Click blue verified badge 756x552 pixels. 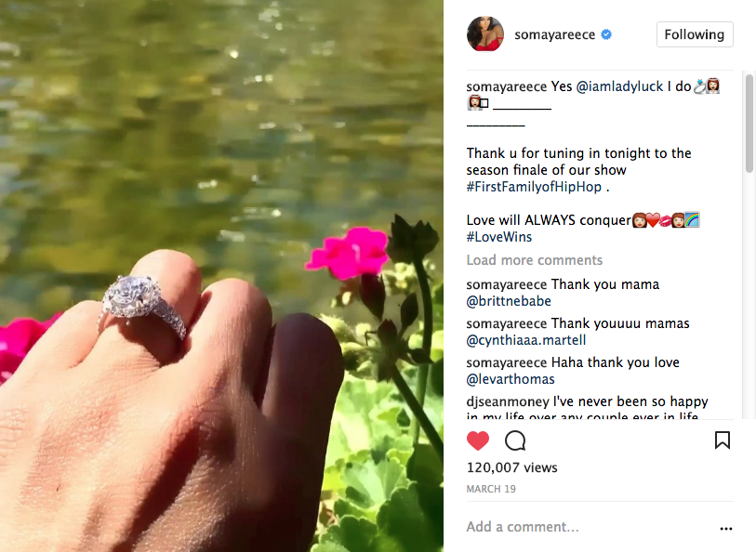point(606,34)
